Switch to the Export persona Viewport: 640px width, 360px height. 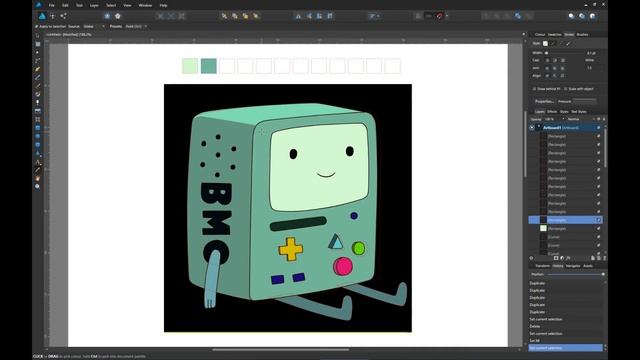[63, 16]
